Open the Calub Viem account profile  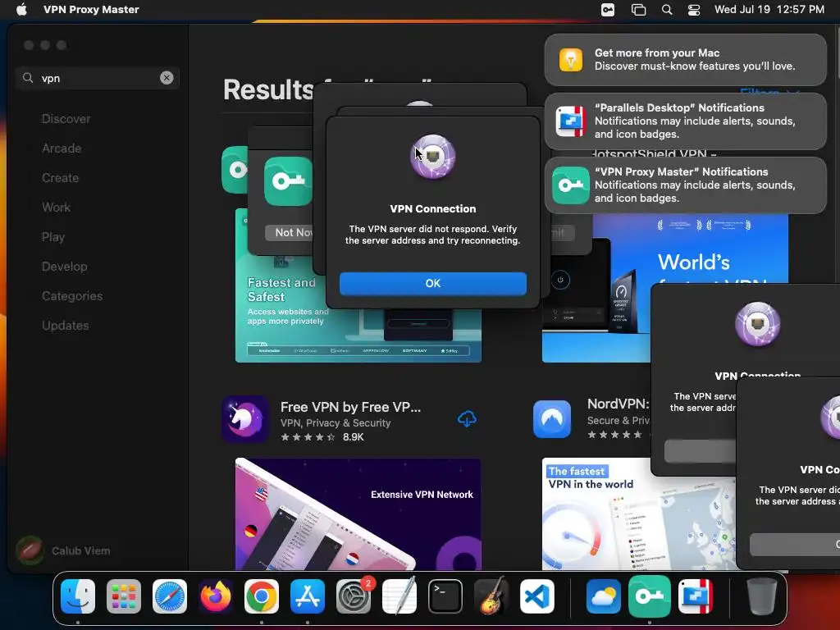click(63, 550)
